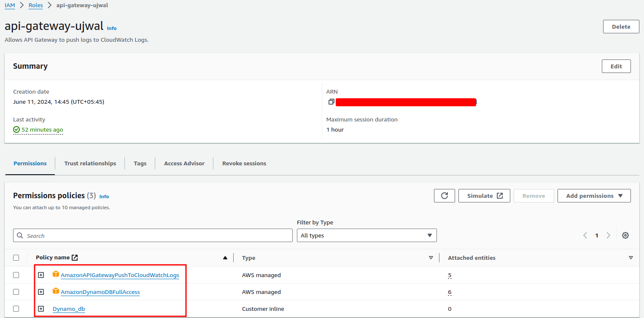This screenshot has height=318, width=644.
Task: Expand the Add permissions dropdown
Action: tap(594, 196)
